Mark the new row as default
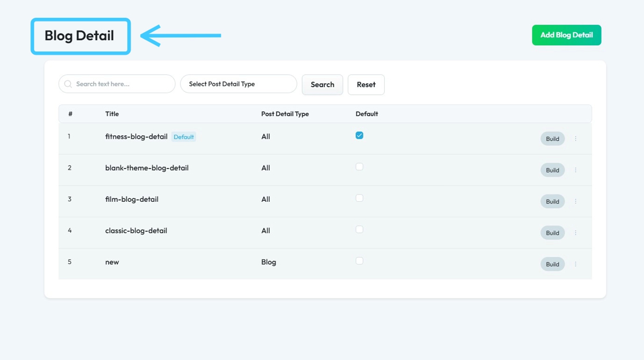The image size is (644, 360). (x=359, y=261)
